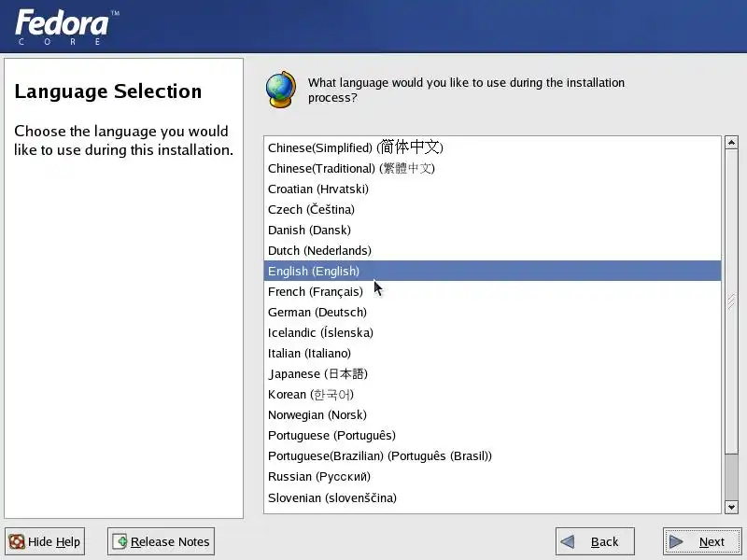Select Slovenian (slovenščina) entry
This screenshot has width=747, height=560.
pyautogui.click(x=492, y=497)
